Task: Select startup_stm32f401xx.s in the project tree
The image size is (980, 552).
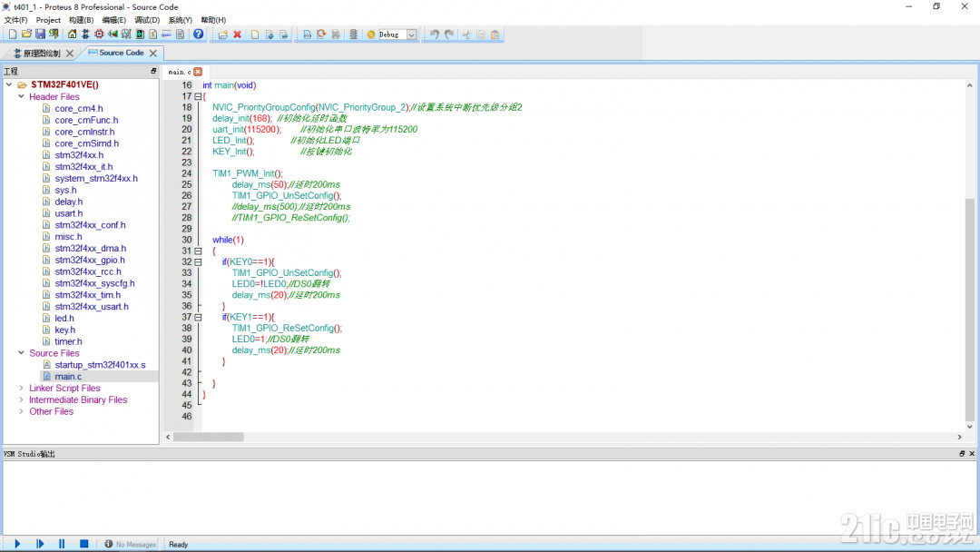Action: point(100,364)
